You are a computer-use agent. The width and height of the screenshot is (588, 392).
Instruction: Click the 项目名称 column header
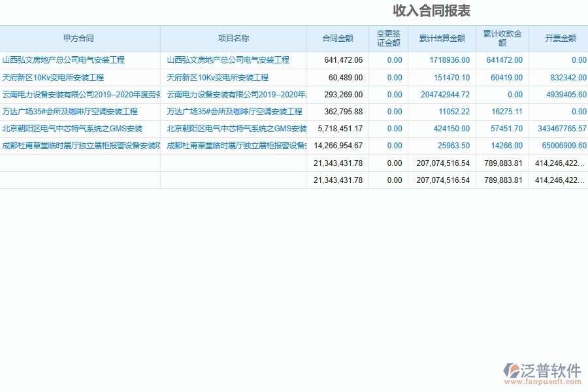pos(233,39)
